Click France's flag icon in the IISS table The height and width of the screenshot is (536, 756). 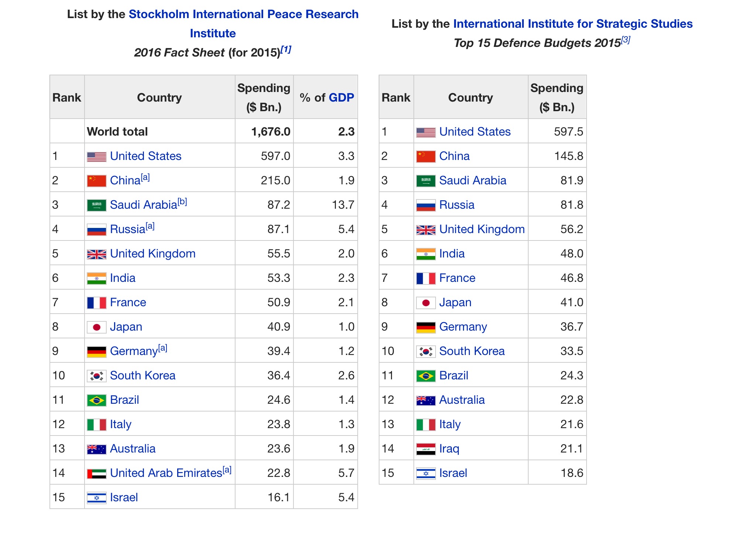(426, 279)
